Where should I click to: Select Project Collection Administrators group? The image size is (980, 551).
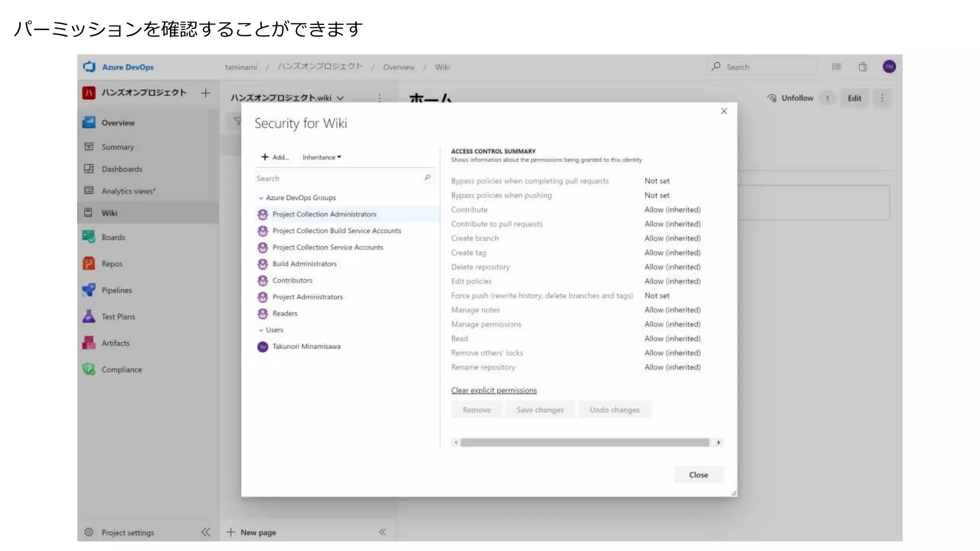point(347,214)
